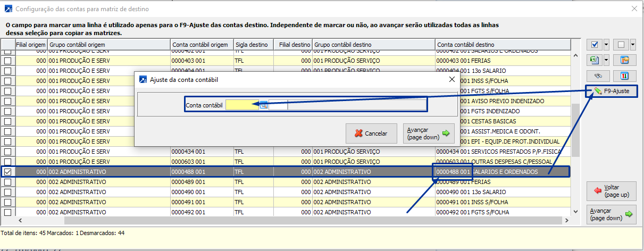Check the row for 0000489 001 FERIAS
Screen dimensions: 644x251
(x=7, y=182)
